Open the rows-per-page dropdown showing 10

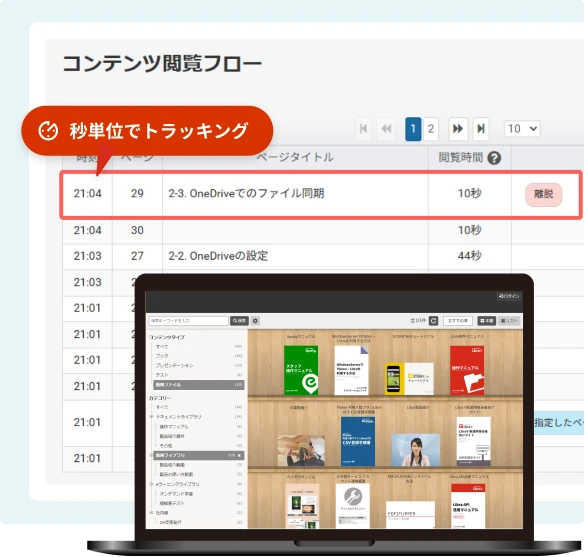522,129
